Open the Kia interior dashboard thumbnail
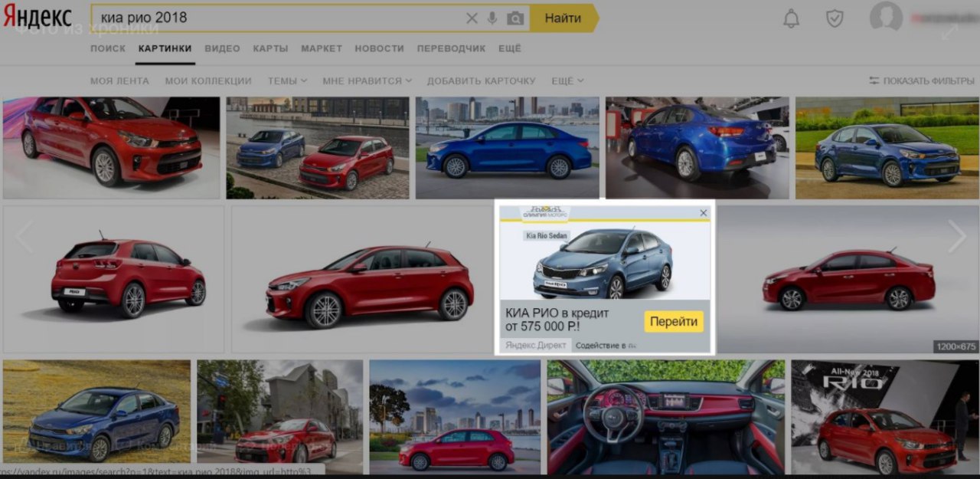 (x=666, y=417)
